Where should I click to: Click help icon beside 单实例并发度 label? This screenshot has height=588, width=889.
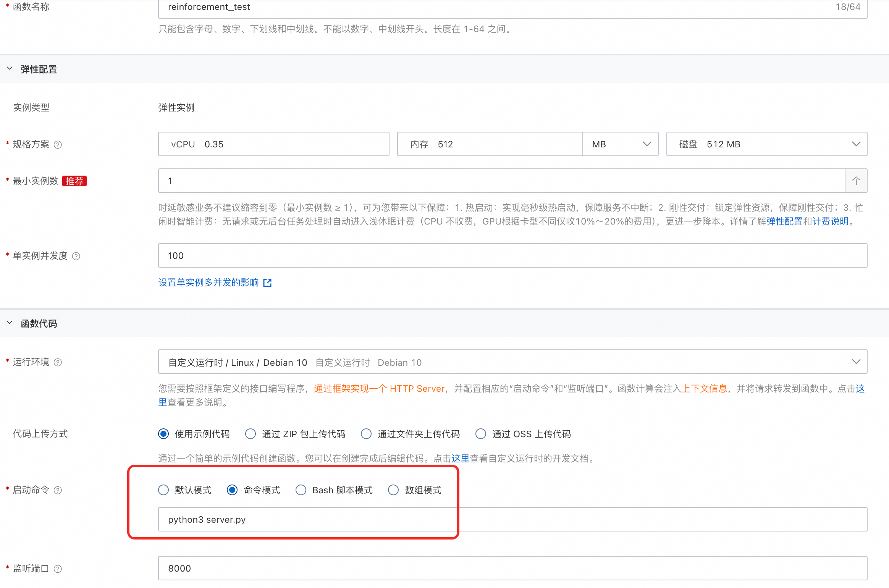tap(76, 256)
